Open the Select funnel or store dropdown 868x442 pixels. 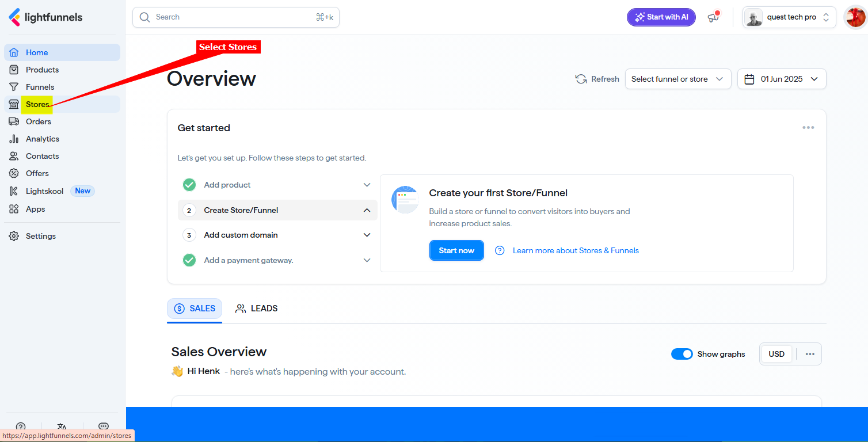677,79
